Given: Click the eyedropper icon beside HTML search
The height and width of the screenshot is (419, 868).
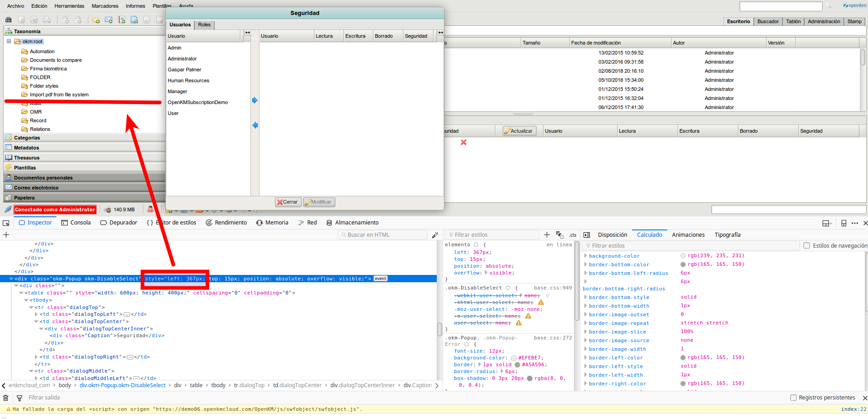Looking at the screenshot, I should (435, 235).
